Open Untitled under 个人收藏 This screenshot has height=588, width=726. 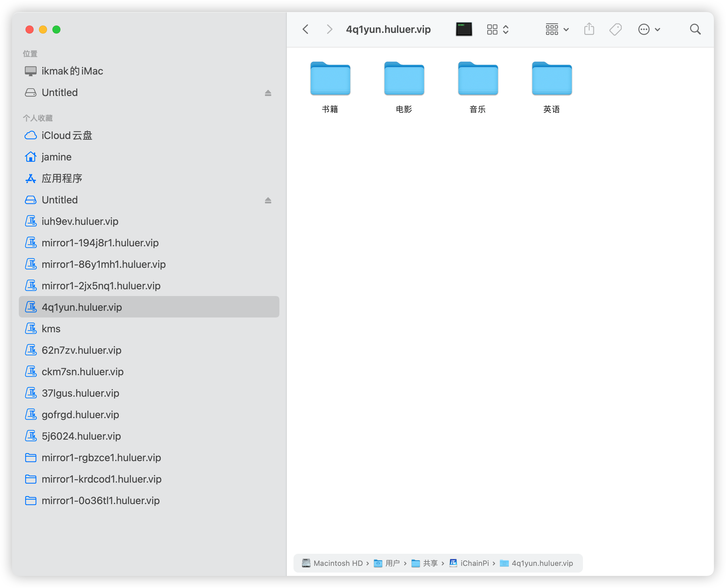pyautogui.click(x=149, y=200)
